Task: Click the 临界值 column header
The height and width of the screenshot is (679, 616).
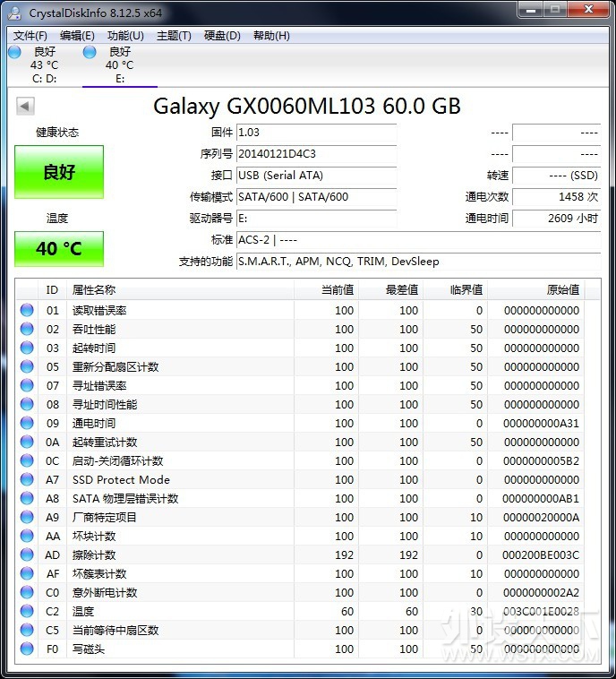Action: 456,289
